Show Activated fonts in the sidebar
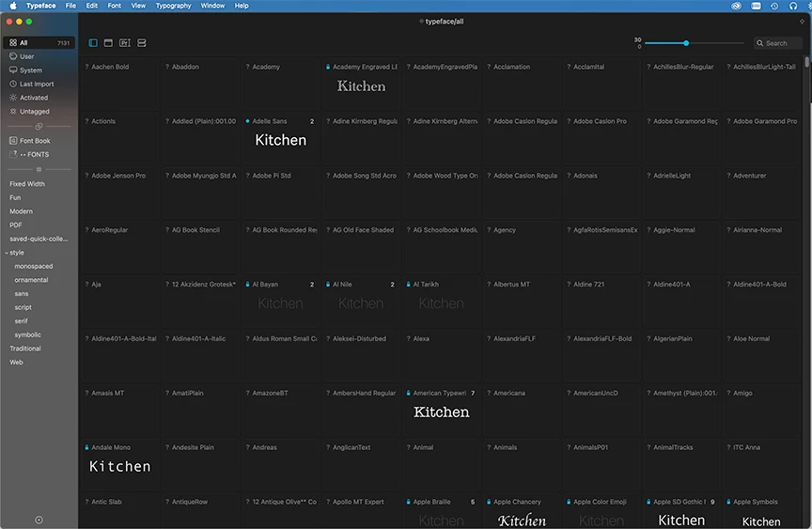This screenshot has height=529, width=812. (x=39, y=98)
